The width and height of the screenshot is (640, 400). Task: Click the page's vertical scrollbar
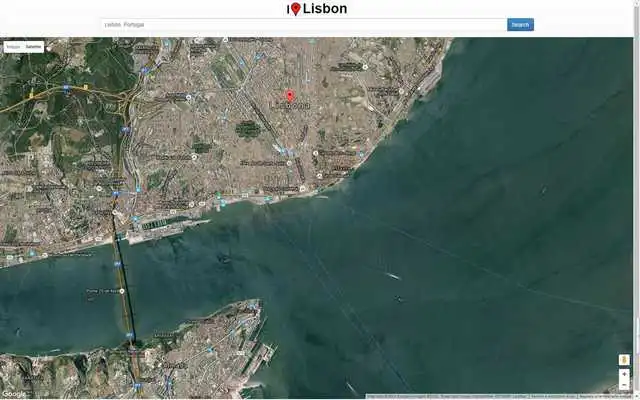[x=637, y=200]
